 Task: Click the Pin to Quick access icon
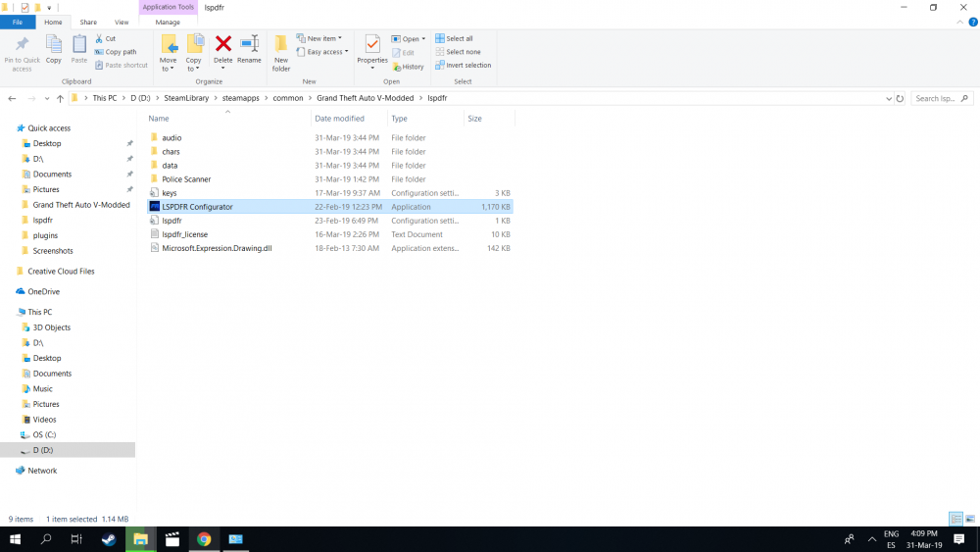point(22,44)
